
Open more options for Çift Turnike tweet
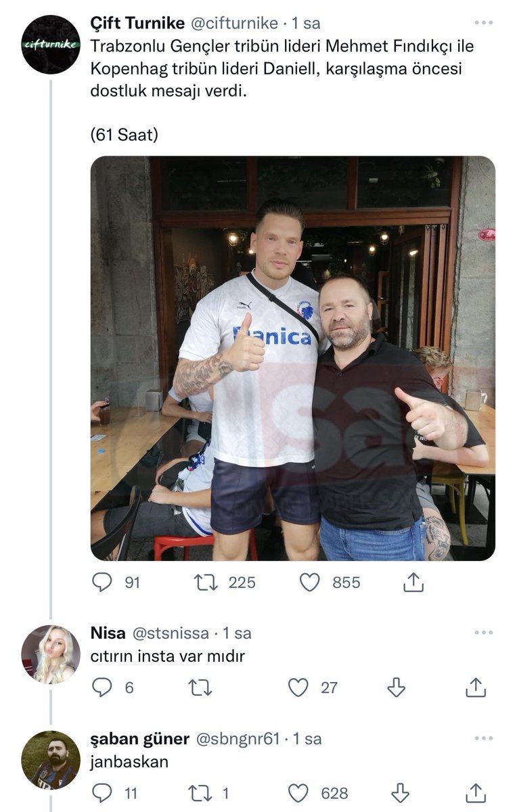[x=484, y=23]
